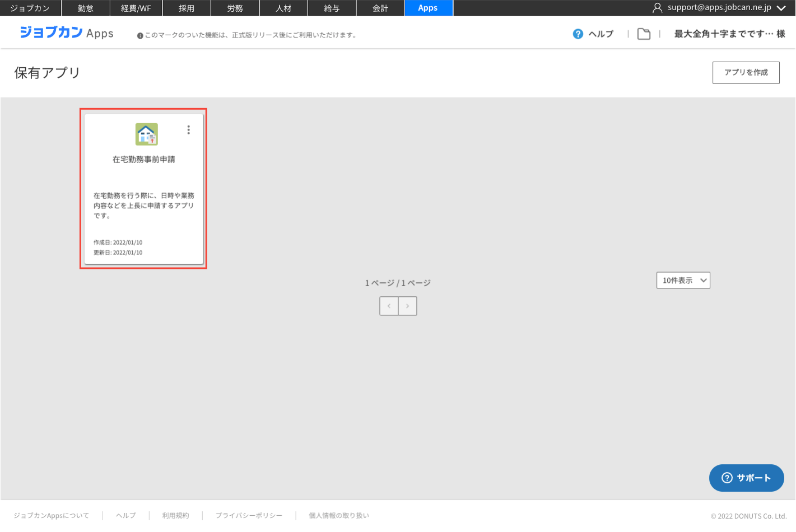Click the user profile icon
Viewport: 796px width, 532px height.
[x=657, y=8]
